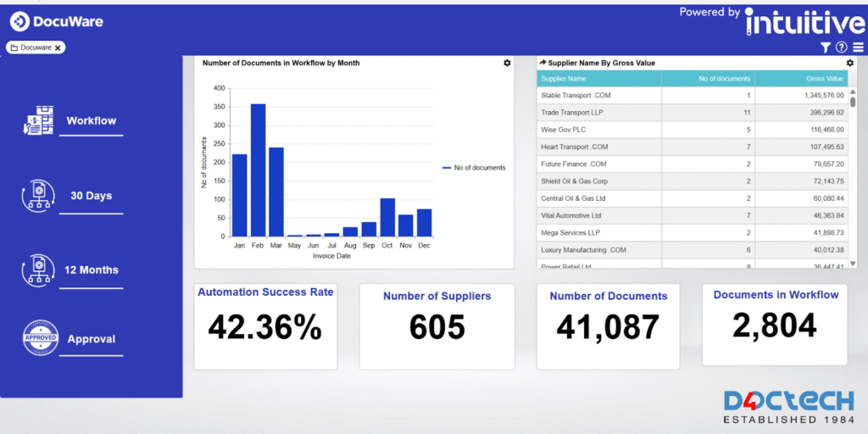The image size is (868, 434).
Task: Click the supplier table scrollbar up arrow
Action: (852, 91)
